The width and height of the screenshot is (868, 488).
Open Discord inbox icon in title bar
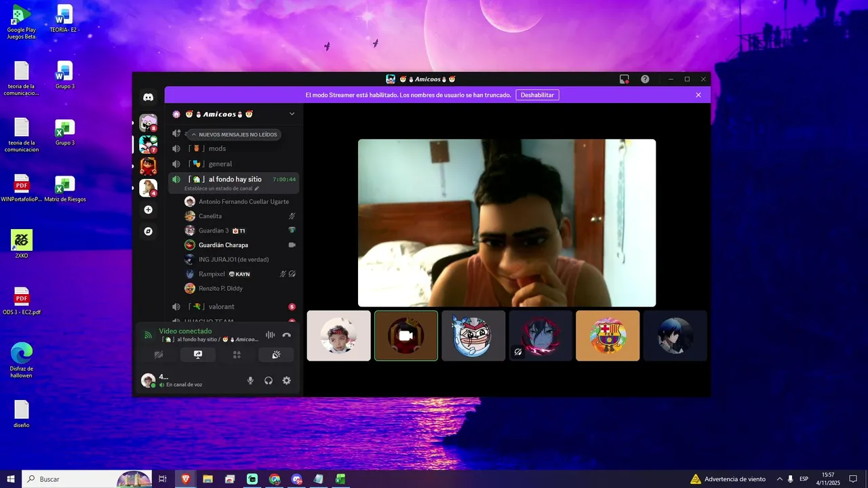625,79
